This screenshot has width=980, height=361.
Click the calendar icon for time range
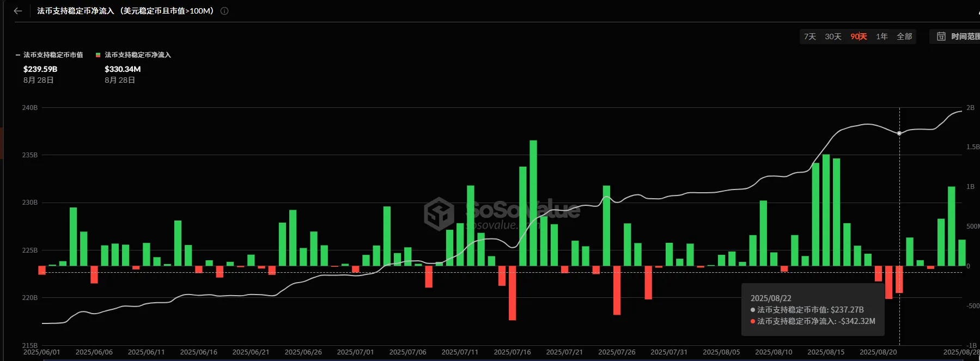coord(941,36)
